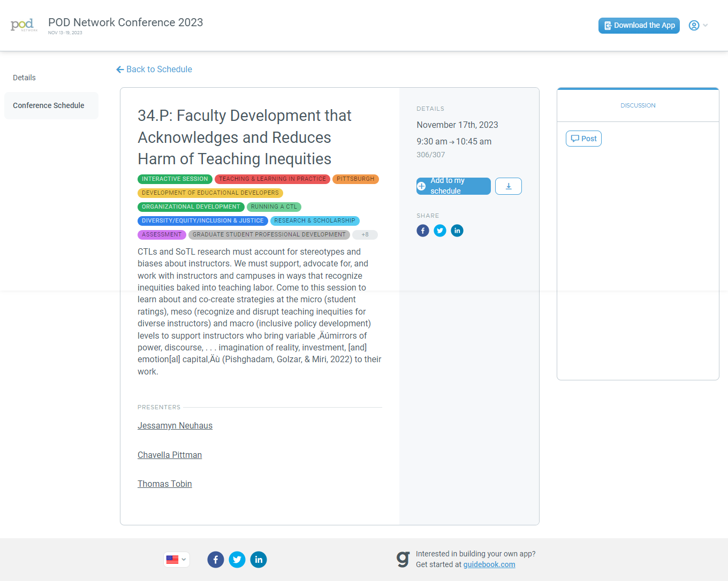Select the Interactive Session tag
The height and width of the screenshot is (581, 728).
[175, 179]
